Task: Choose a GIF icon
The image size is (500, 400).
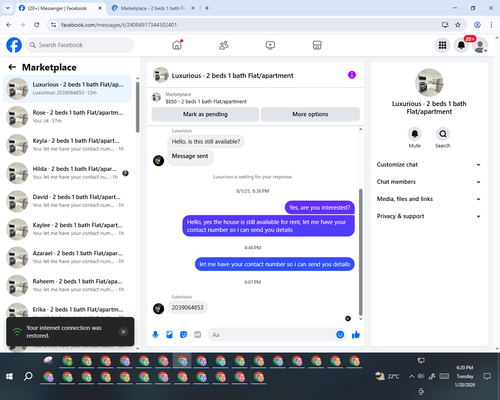Action: pyautogui.click(x=198, y=334)
